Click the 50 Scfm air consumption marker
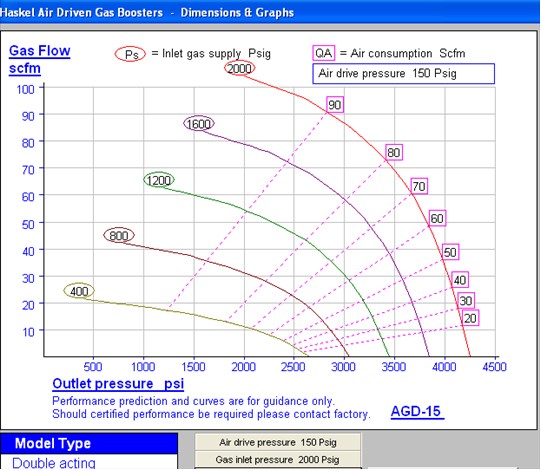541x471 pixels. click(450, 252)
